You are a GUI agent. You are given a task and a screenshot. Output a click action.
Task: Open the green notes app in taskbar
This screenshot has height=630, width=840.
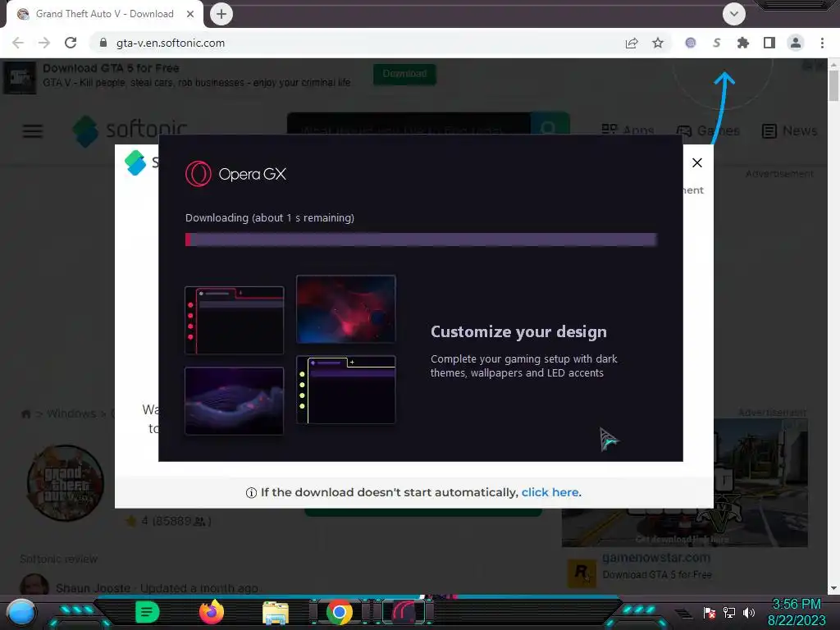(147, 612)
